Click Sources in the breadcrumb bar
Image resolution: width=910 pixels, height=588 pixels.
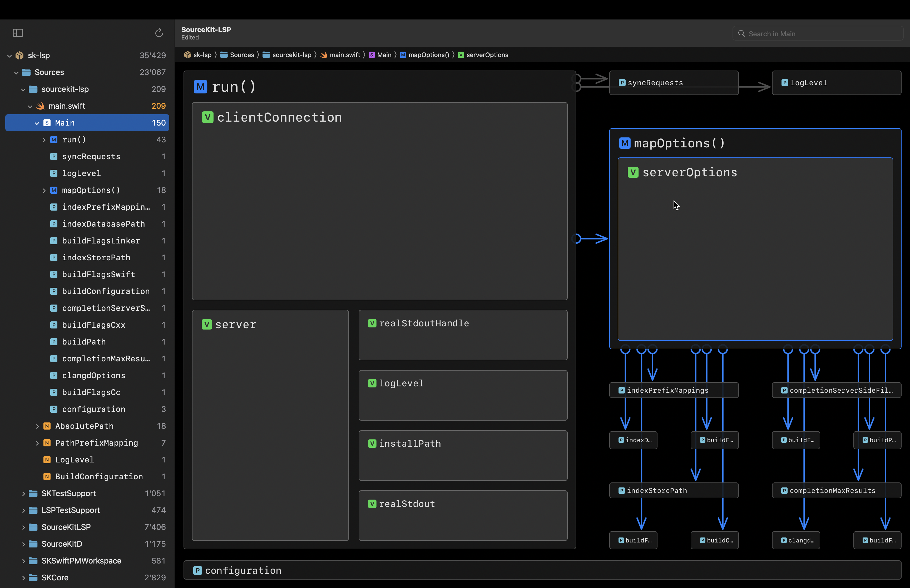point(237,55)
